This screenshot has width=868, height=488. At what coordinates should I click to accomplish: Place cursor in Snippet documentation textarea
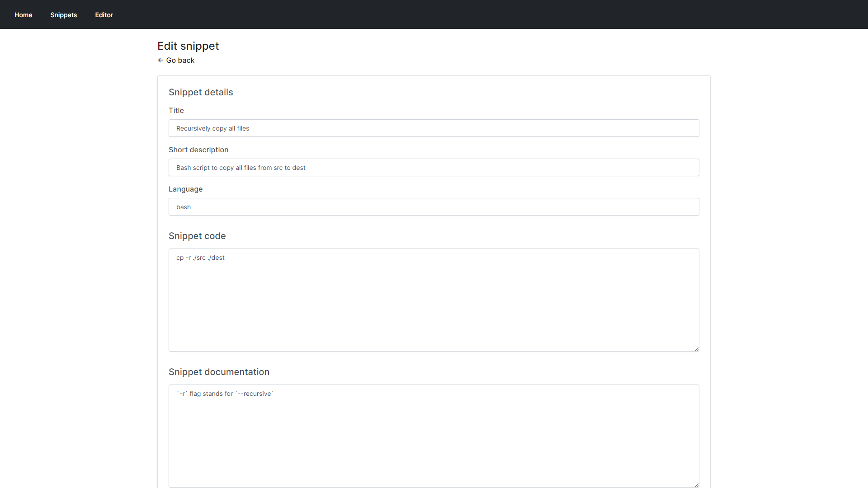click(434, 436)
